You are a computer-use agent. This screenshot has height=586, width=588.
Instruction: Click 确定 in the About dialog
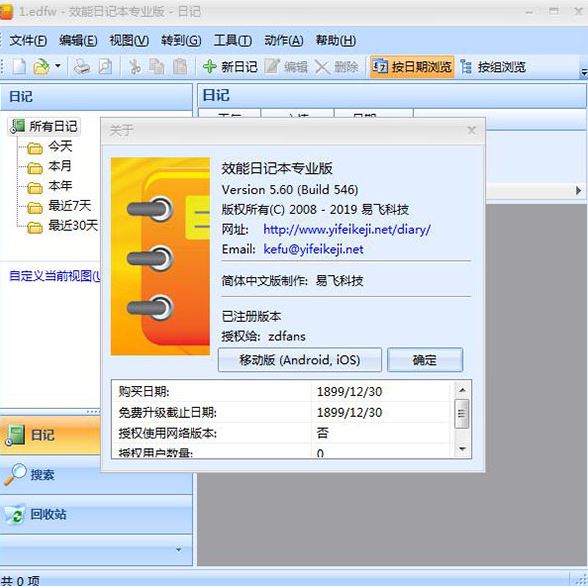click(x=425, y=360)
